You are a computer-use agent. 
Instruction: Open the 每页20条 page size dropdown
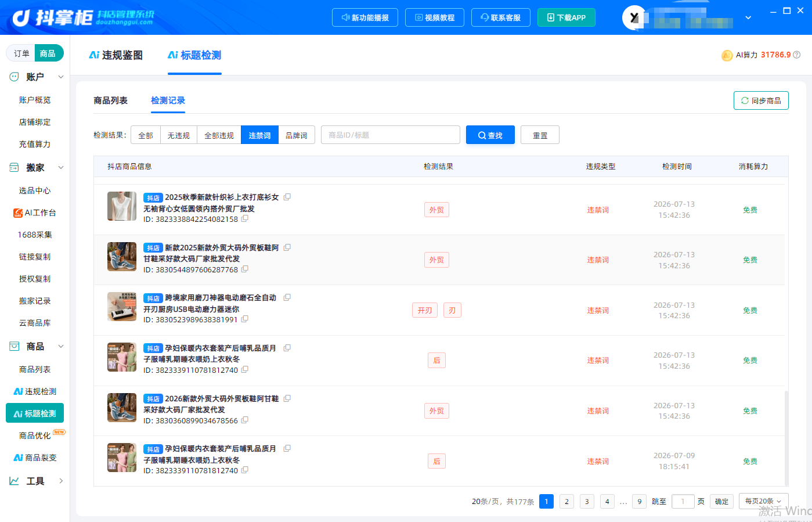[x=763, y=501]
